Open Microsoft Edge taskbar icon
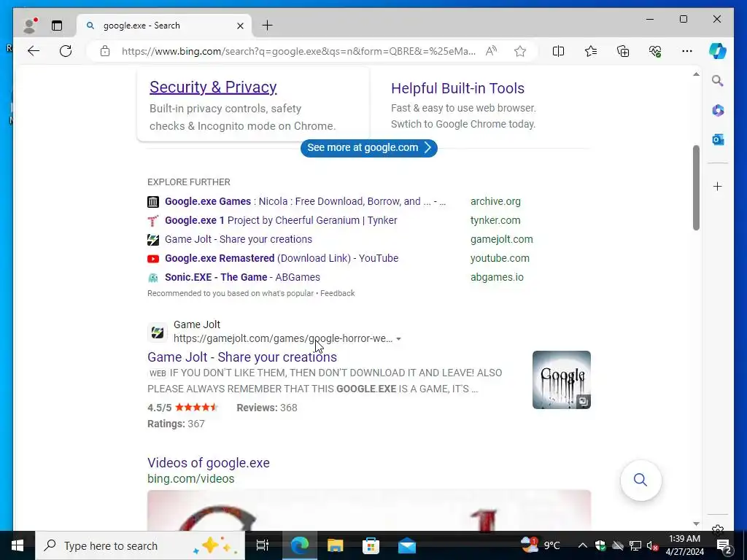Viewport: 747px width, 560px height. click(300, 545)
